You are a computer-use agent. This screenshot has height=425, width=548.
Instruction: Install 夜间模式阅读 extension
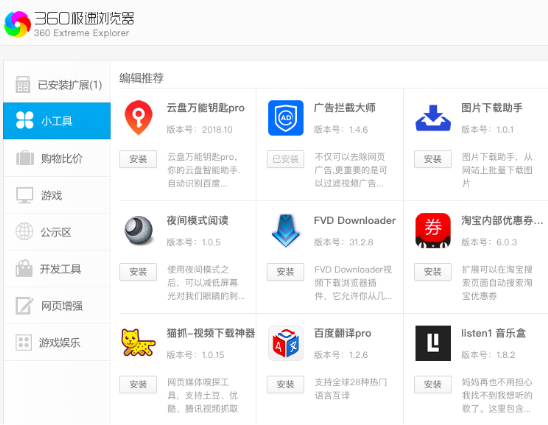click(138, 272)
